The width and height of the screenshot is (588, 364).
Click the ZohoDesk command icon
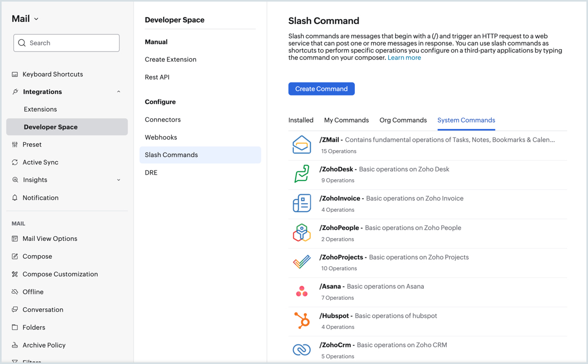(x=301, y=174)
